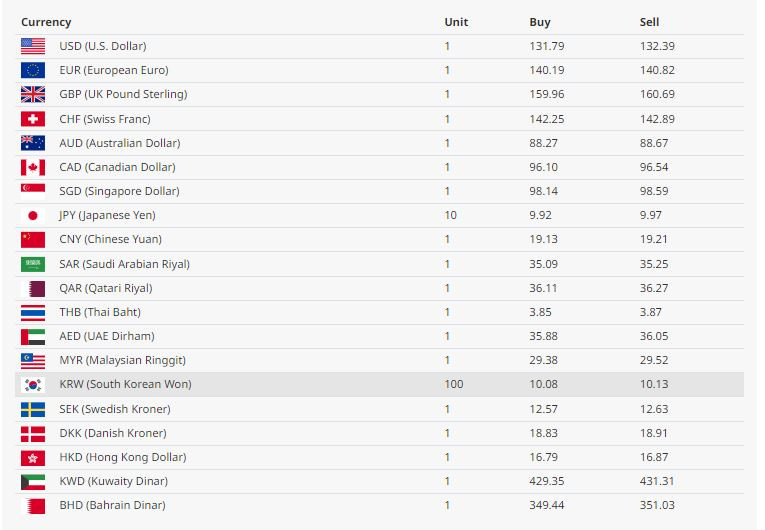This screenshot has width=765, height=530.
Task: Click the Unit column header
Action: click(x=456, y=22)
